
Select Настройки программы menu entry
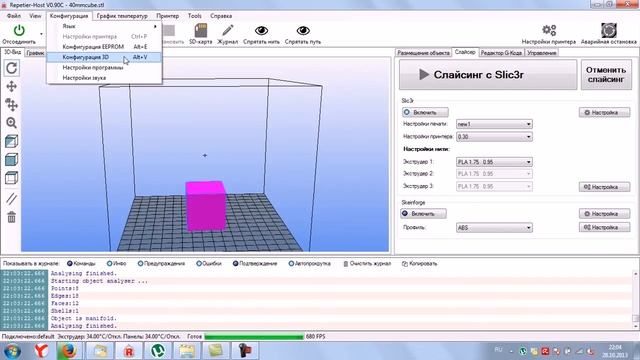(104, 67)
